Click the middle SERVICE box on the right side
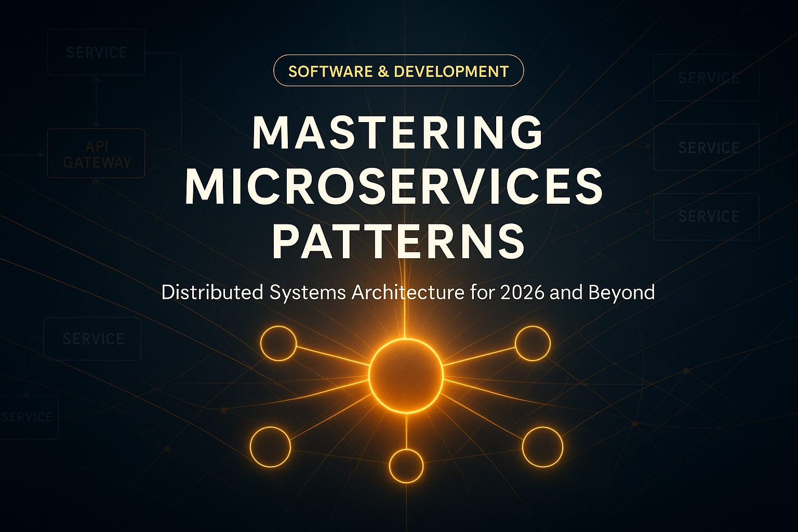 [x=707, y=148]
